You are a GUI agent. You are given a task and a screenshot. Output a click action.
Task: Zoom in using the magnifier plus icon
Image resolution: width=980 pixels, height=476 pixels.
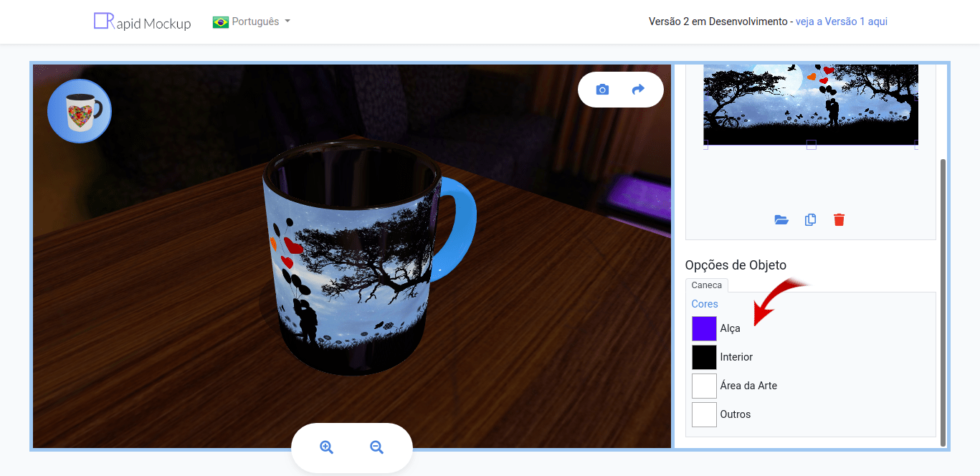pos(327,446)
